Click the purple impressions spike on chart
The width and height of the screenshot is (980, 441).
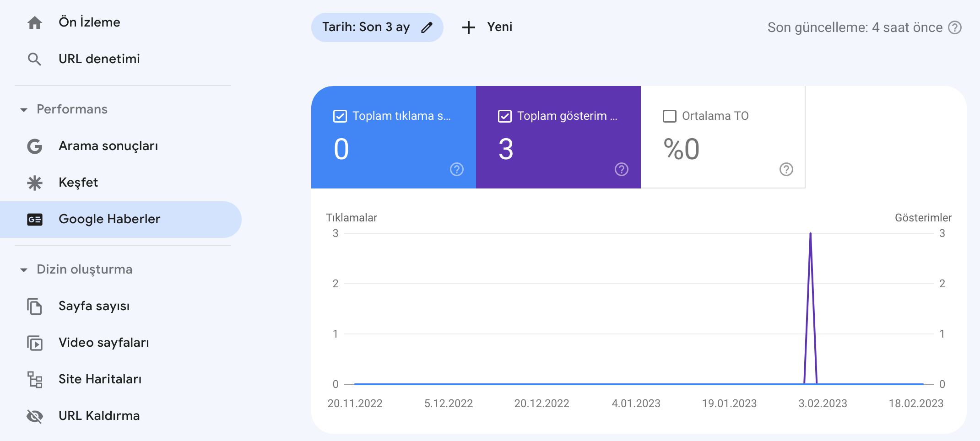[811, 309]
